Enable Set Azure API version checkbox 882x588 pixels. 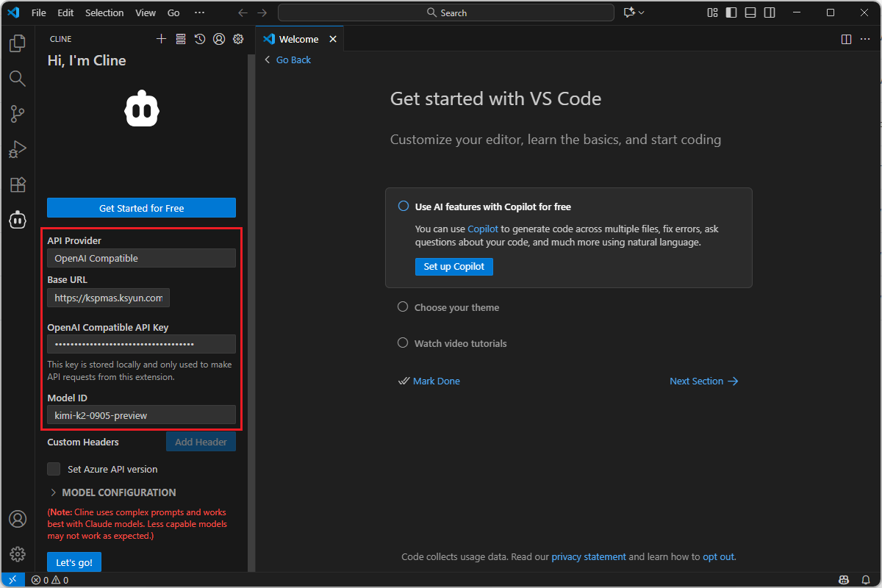coord(54,469)
